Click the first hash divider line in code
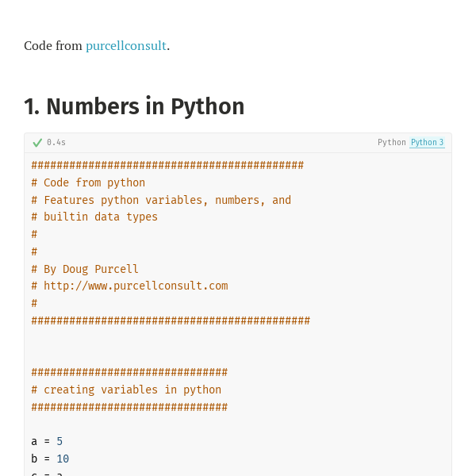 167,165
